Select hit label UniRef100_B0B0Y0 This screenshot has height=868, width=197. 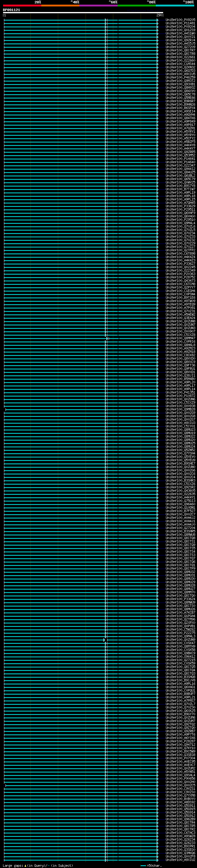tap(180, 799)
